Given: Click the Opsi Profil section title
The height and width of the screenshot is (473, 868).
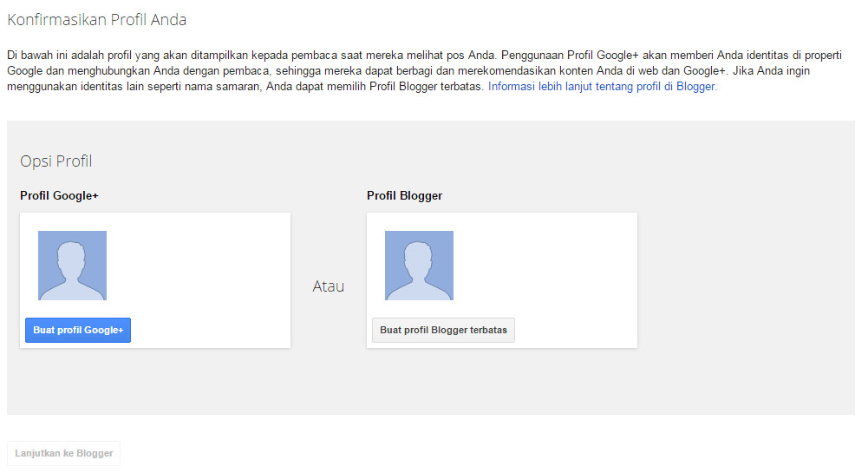Looking at the screenshot, I should pyautogui.click(x=55, y=161).
